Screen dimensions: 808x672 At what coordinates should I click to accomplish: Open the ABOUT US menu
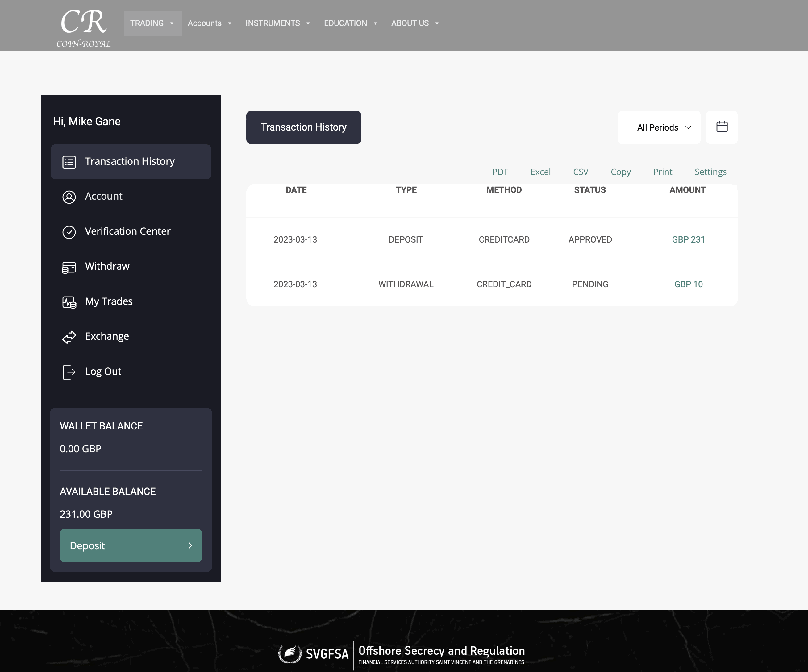point(414,23)
